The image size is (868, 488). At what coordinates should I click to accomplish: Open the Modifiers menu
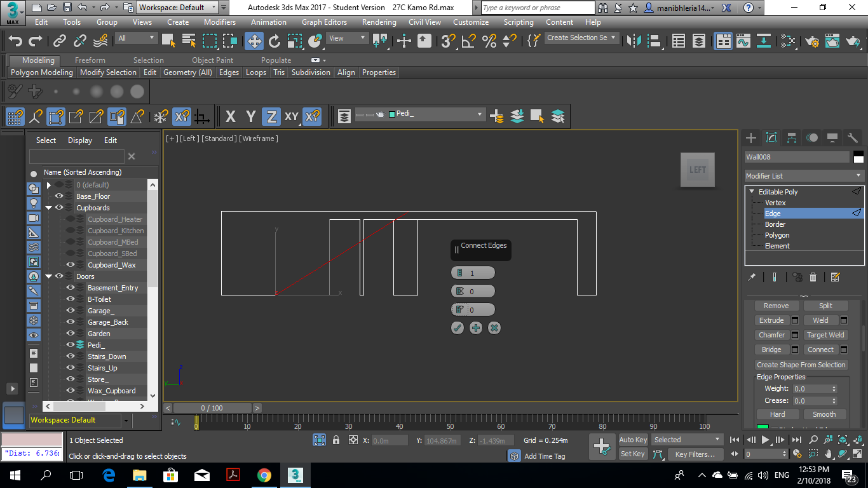click(x=220, y=22)
